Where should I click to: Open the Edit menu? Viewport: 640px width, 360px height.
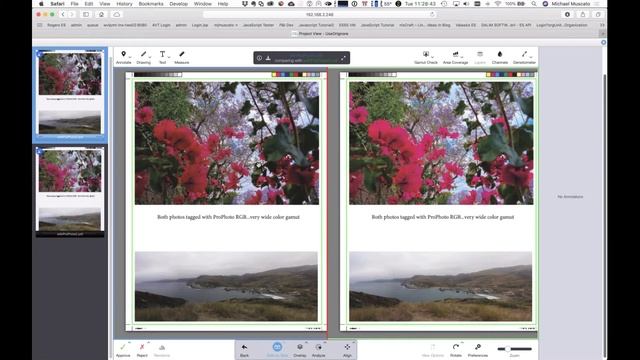click(x=89, y=4)
